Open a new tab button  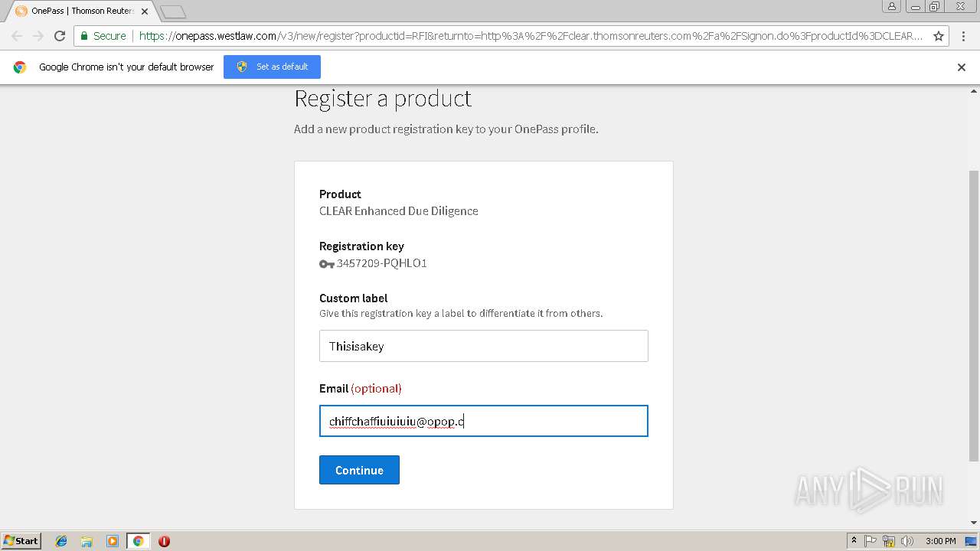(x=173, y=11)
